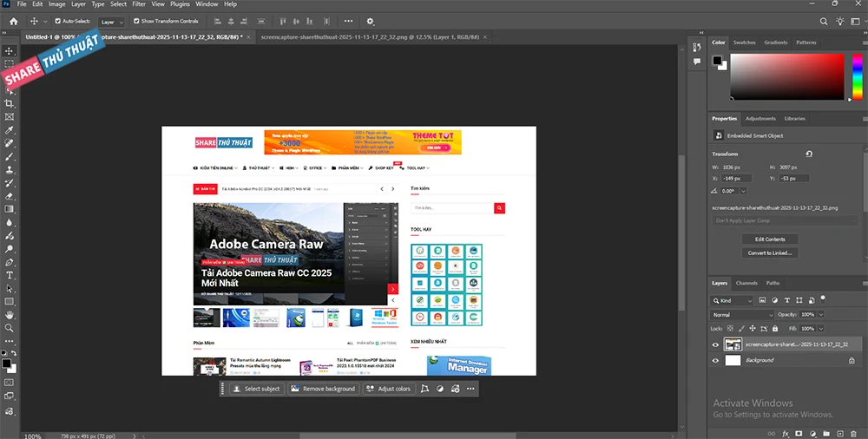868x439 pixels.
Task: Select the Clone Stamp tool
Action: pos(9,170)
